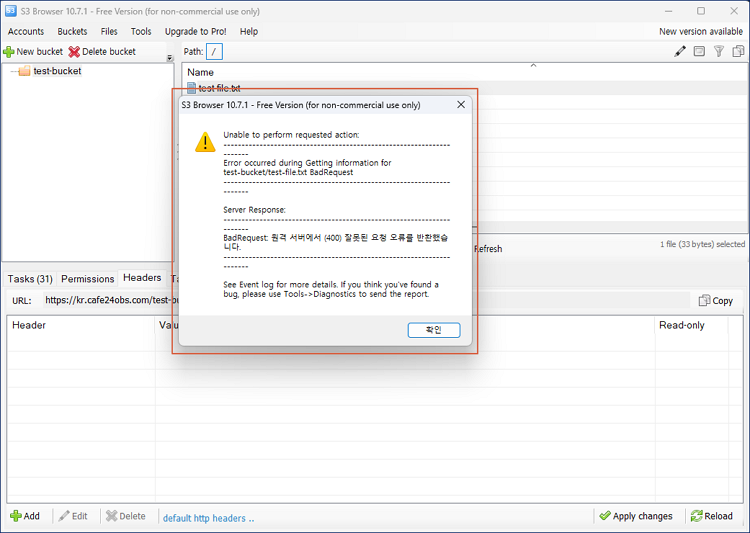Select test-bucket in the bucket tree
Viewport: 750px width, 533px height.
tap(57, 71)
